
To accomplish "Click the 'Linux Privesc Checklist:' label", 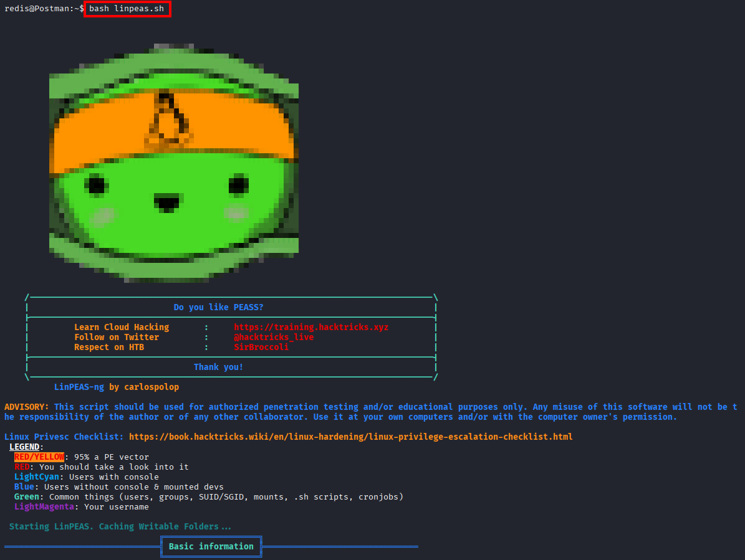I will pos(64,437).
